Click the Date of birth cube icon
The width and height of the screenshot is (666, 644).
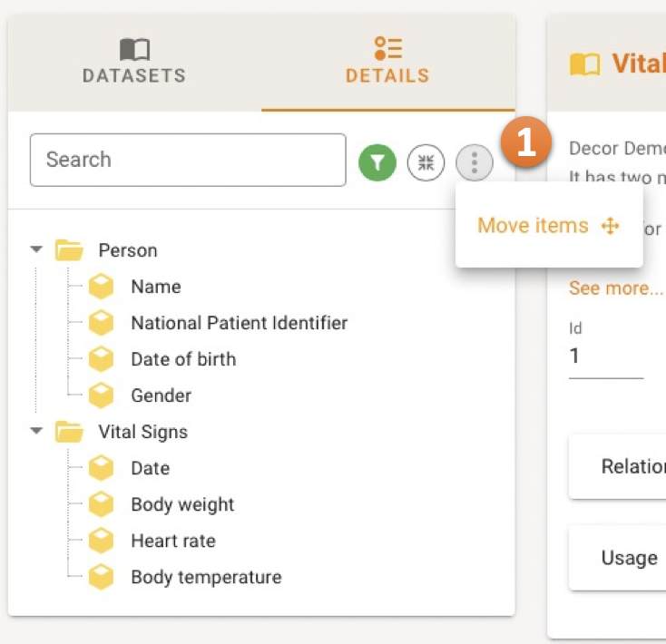[x=102, y=359]
